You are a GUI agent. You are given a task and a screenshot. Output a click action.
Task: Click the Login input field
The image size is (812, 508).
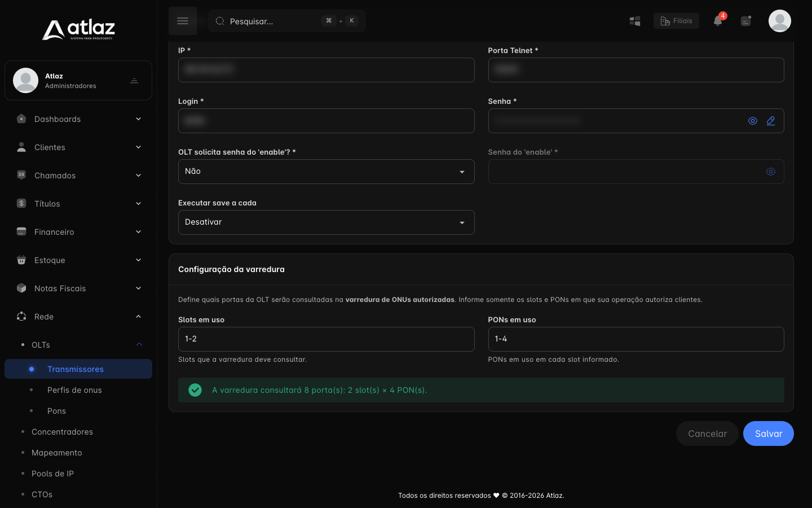326,121
